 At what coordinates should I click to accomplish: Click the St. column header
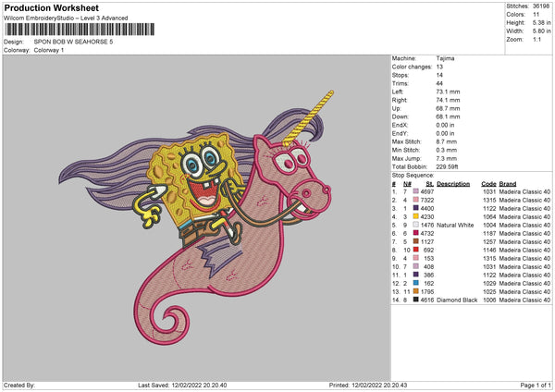pyautogui.click(x=429, y=183)
